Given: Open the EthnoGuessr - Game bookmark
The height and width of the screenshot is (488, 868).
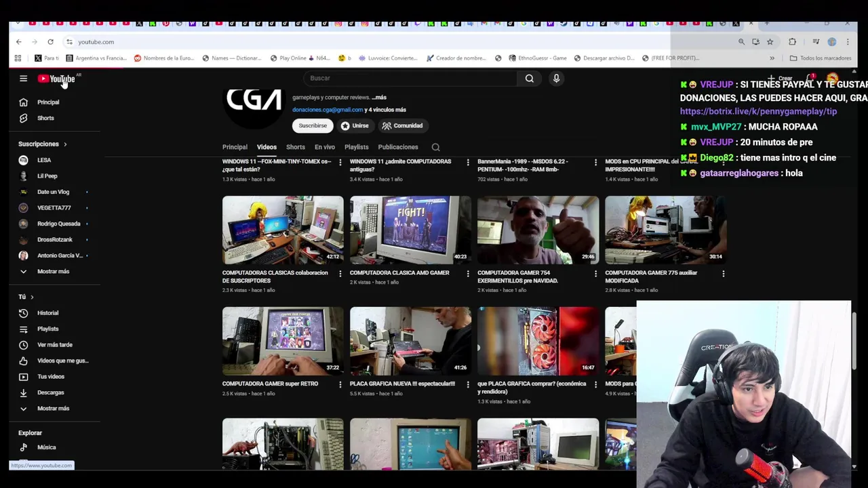Looking at the screenshot, I should [x=537, y=58].
